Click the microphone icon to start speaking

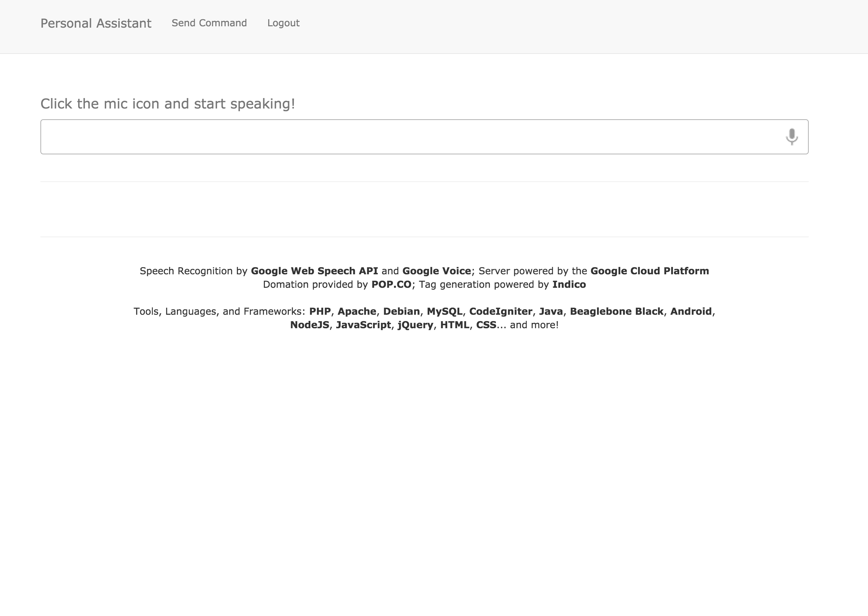pos(792,136)
